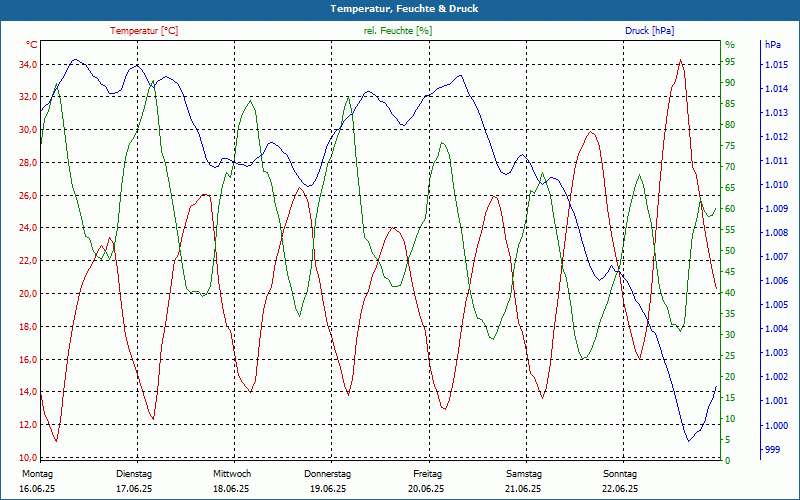800x500 pixels.
Task: Click the '1.015' pressure axis value
Action: (776, 65)
